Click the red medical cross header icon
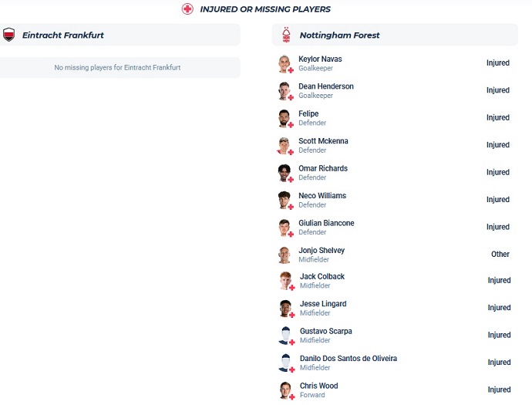This screenshot has width=532, height=405. click(x=187, y=8)
